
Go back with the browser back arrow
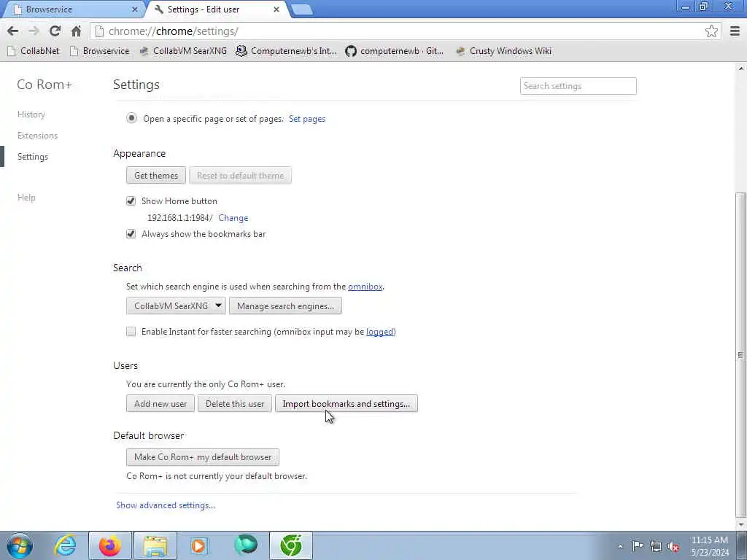(13, 31)
